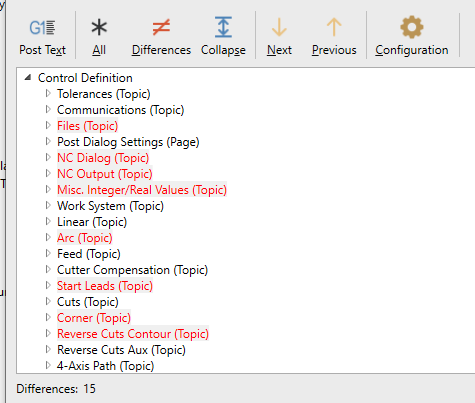Viewport: 475px width, 403px height.
Task: Select Work System (Topic) entry
Action: click(x=110, y=206)
